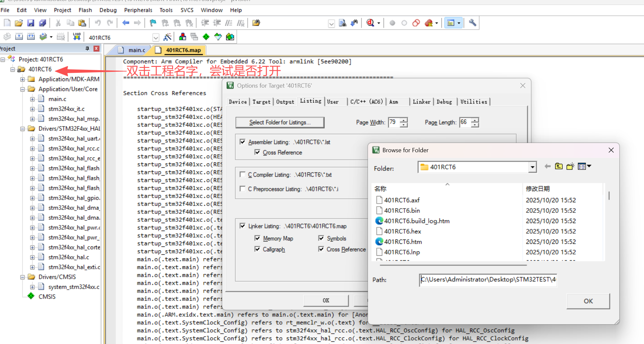The height and width of the screenshot is (344, 644).
Task: Create a new folder in Browse for Folder
Action: (x=570, y=166)
